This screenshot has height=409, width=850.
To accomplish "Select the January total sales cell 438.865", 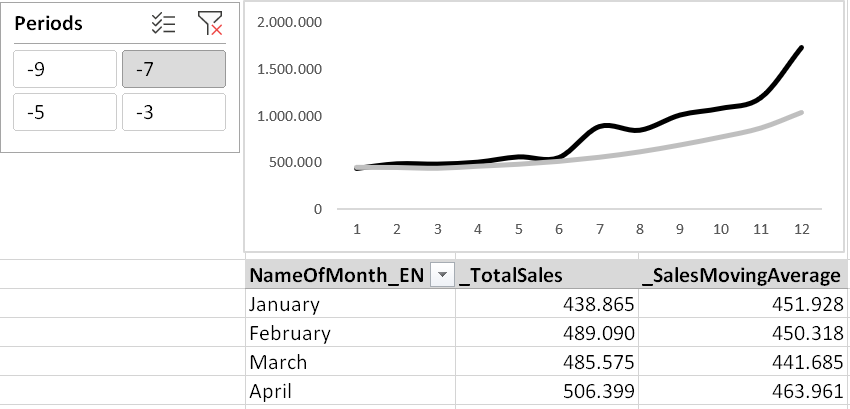I will click(x=547, y=304).
